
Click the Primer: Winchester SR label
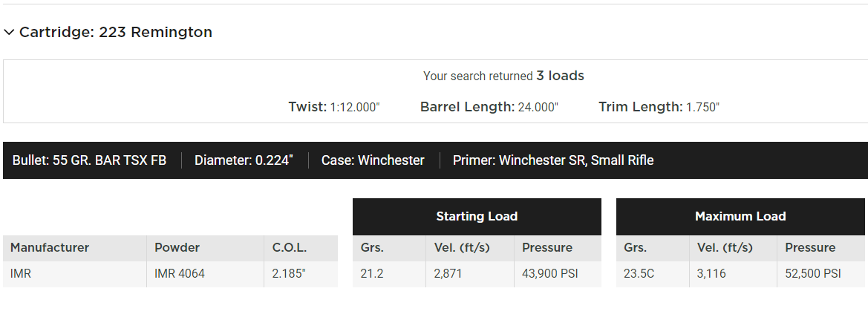click(x=553, y=160)
